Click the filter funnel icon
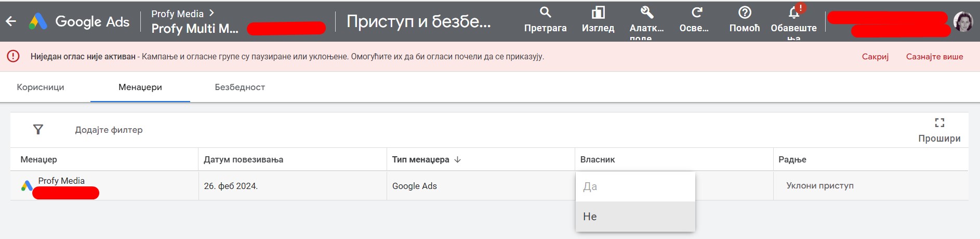 tap(38, 130)
